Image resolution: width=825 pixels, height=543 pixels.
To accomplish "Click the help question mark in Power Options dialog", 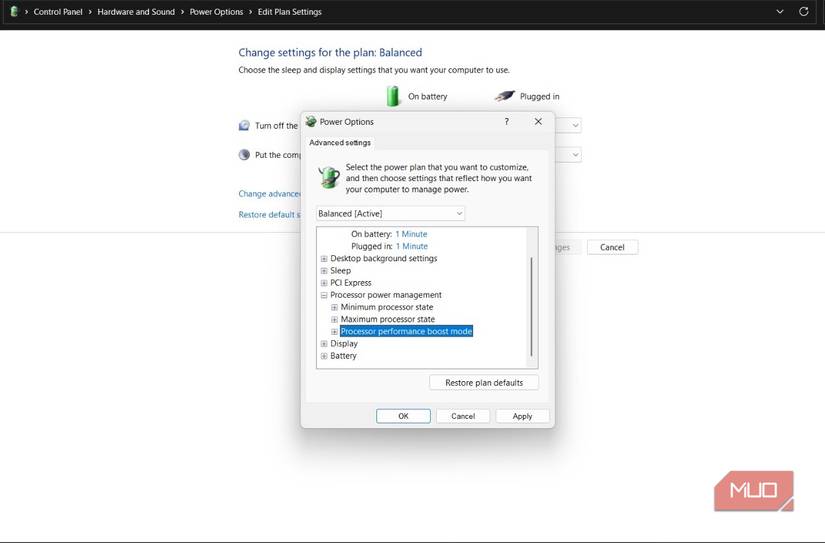I will [x=507, y=122].
